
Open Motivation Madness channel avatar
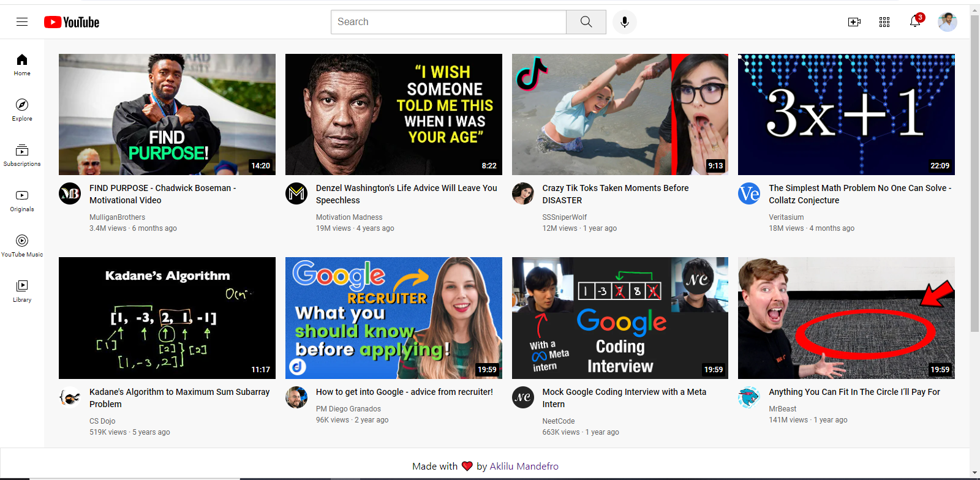(296, 193)
